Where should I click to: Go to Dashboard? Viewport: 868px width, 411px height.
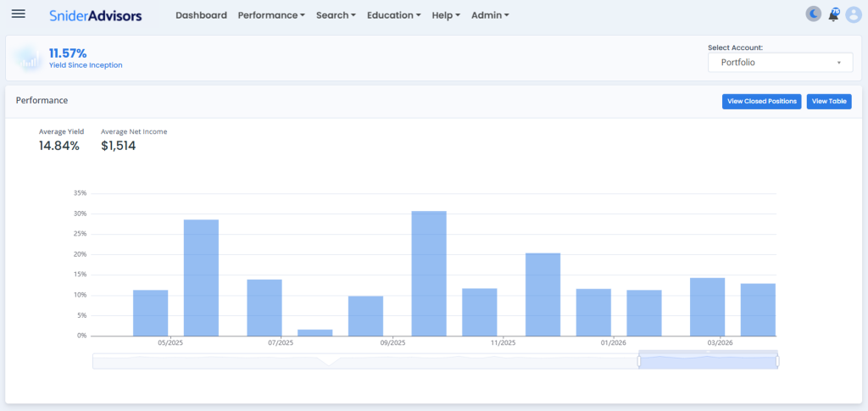201,15
